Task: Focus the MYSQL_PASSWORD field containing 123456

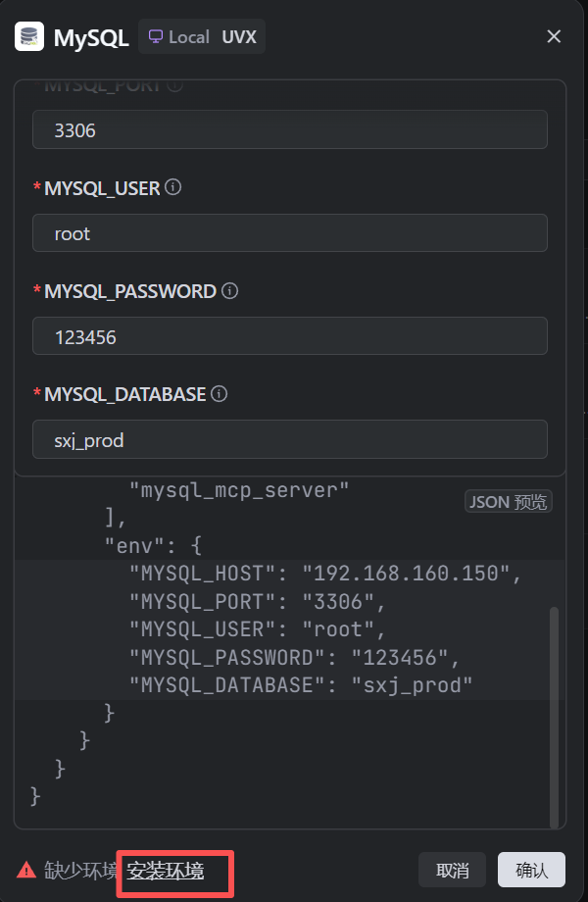Action: (290, 336)
